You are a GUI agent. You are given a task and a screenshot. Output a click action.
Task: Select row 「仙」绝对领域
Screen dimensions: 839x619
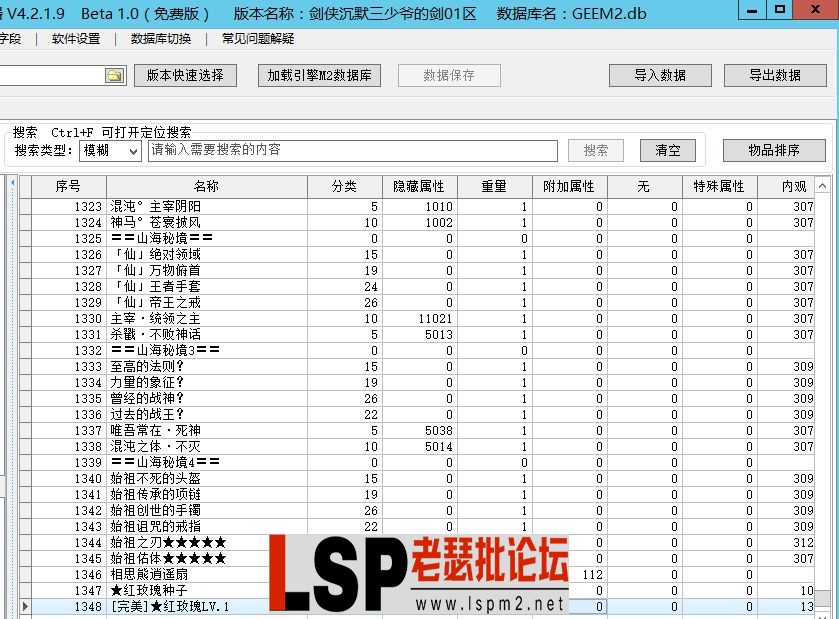(417, 255)
